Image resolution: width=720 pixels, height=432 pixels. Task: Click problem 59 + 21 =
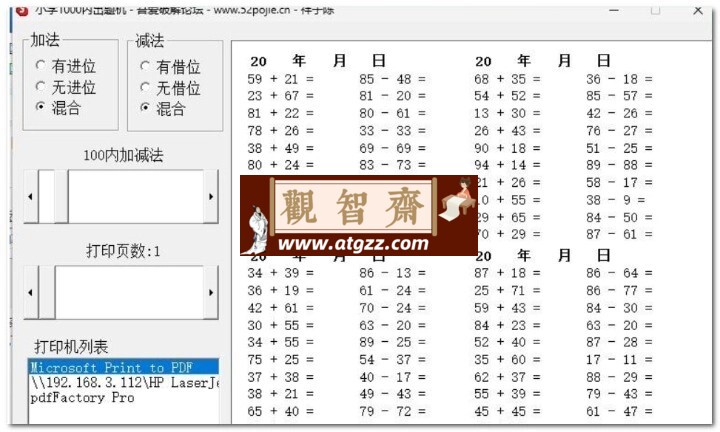coord(281,79)
